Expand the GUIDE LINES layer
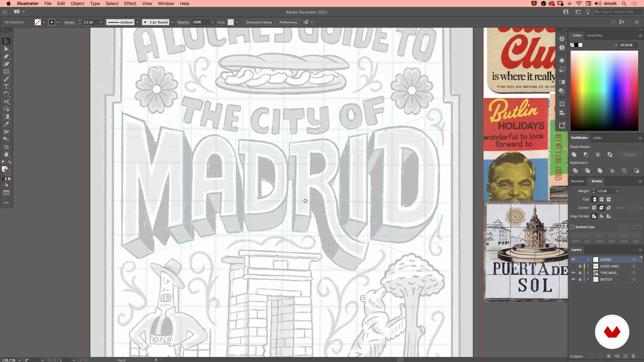This screenshot has width=644, height=362. click(588, 266)
